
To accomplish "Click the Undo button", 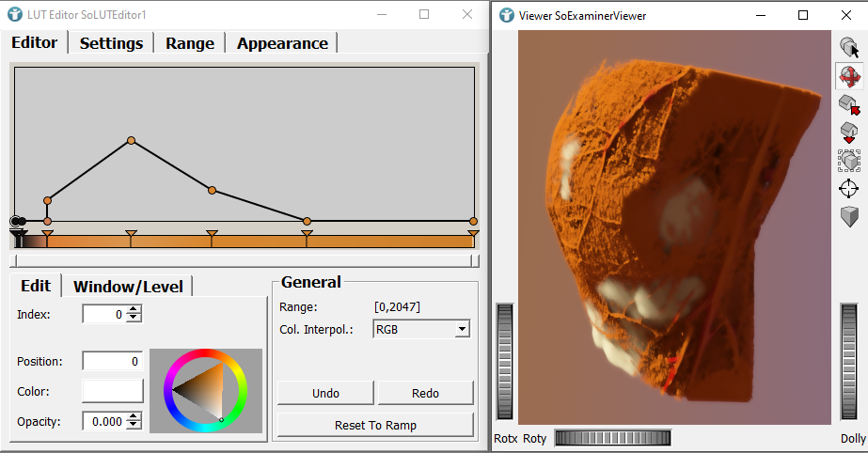I will (325, 393).
